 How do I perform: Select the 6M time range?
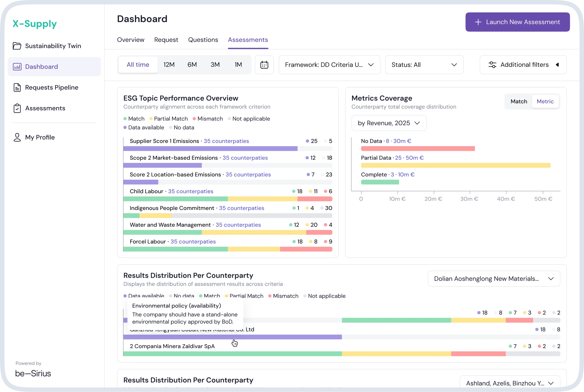click(x=192, y=65)
